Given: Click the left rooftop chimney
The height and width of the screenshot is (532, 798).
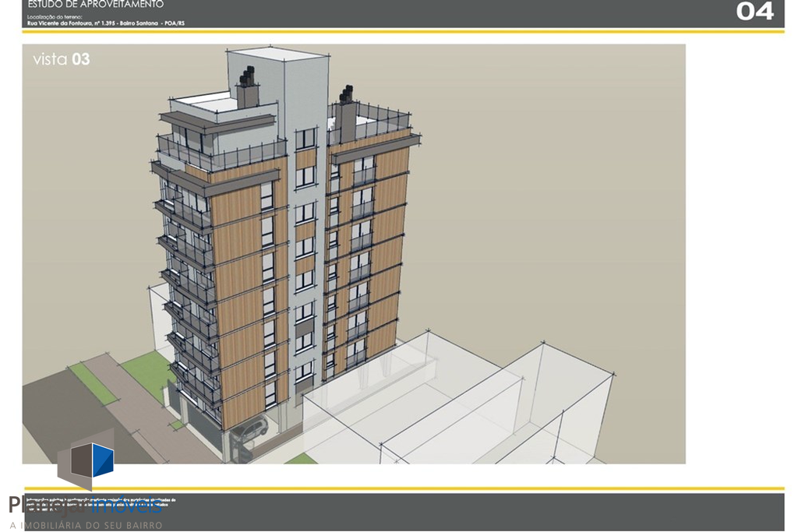Looking at the screenshot, I should point(247,90).
